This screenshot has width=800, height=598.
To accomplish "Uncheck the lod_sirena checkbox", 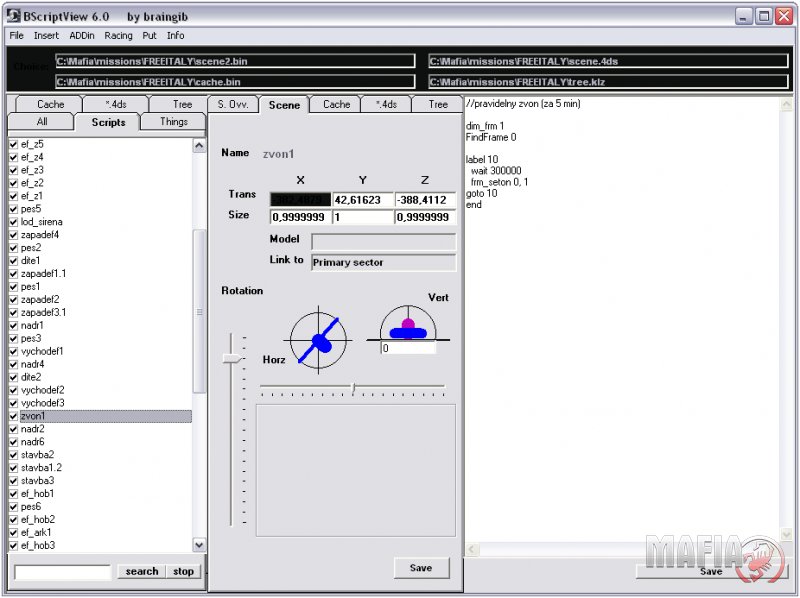I will [x=13, y=222].
